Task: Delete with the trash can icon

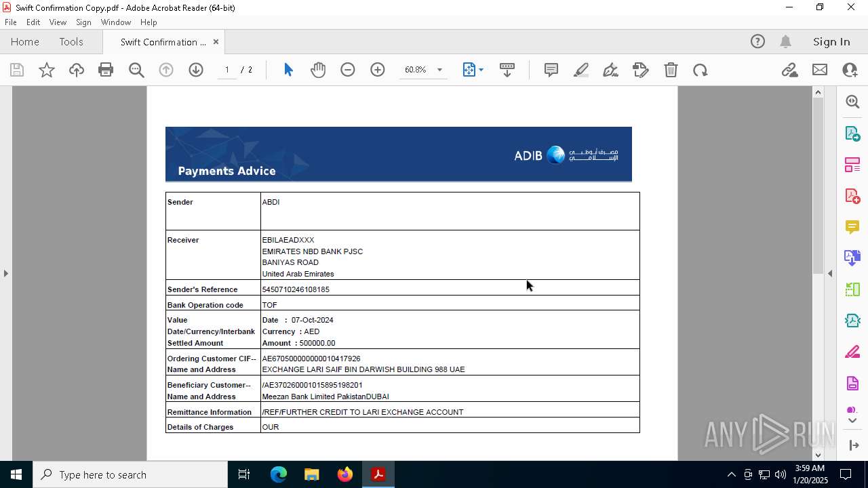Action: tap(671, 70)
